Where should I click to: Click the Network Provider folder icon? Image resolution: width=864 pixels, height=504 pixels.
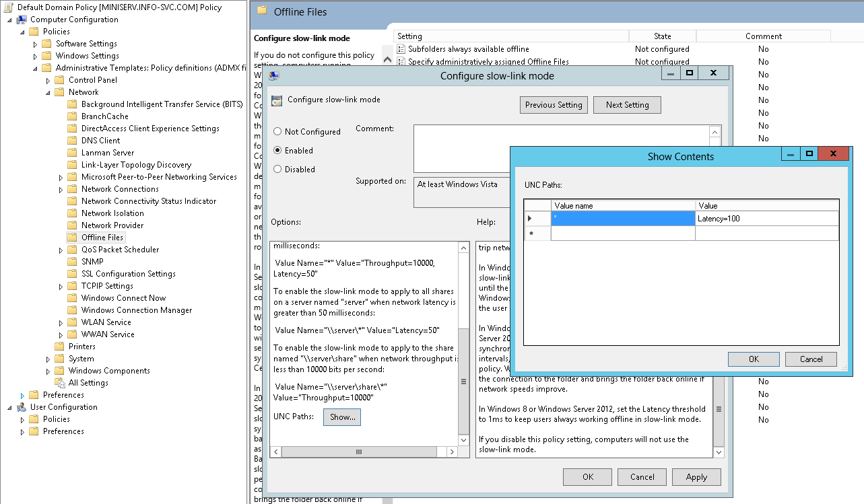pyautogui.click(x=73, y=225)
